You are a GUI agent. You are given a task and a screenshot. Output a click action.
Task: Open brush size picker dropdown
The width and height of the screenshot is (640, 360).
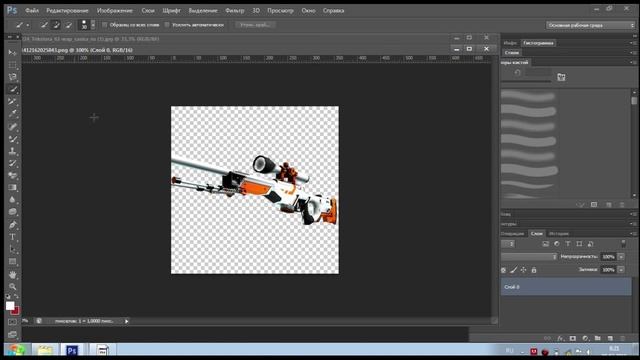pos(93,25)
